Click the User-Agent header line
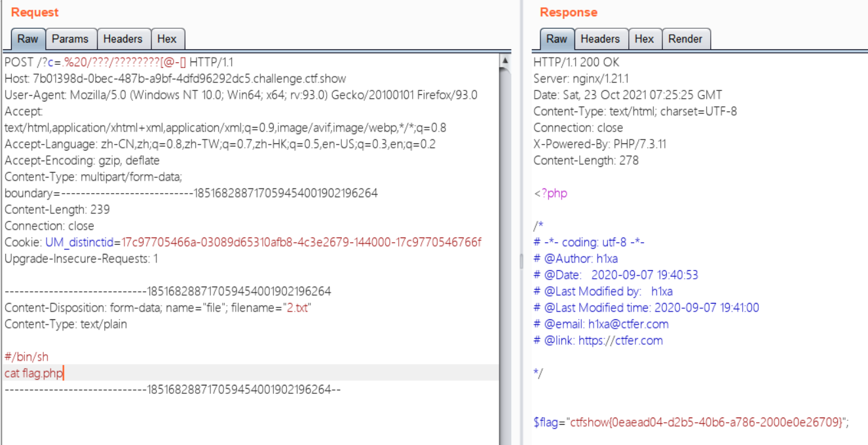 point(241,95)
